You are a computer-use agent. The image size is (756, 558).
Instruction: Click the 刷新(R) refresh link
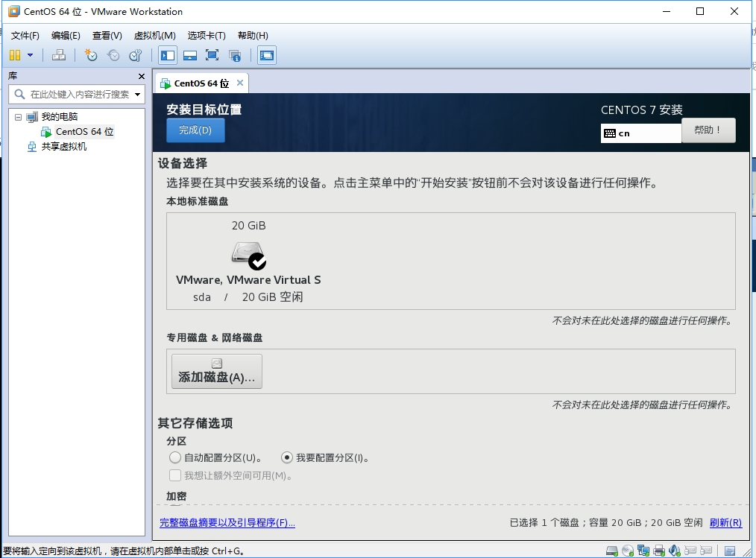[725, 523]
